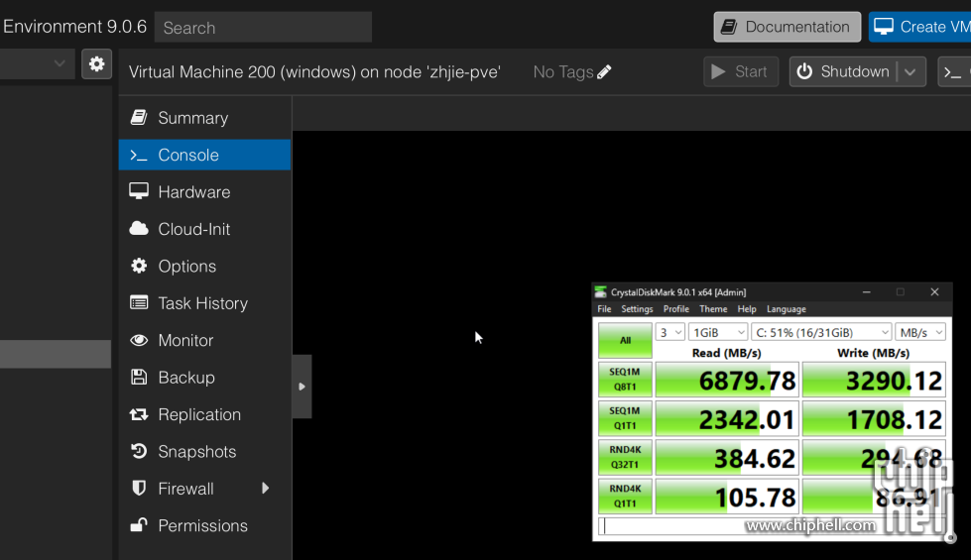The height and width of the screenshot is (560, 971).
Task: Go to Replication settings
Action: point(204,414)
